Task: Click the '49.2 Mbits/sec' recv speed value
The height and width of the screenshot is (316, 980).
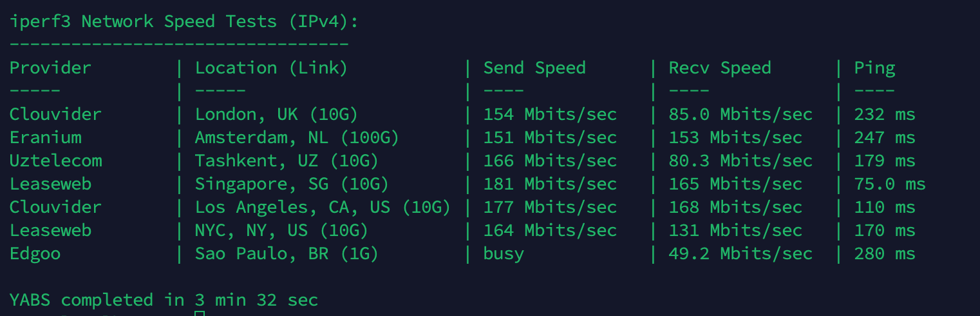Action: click(x=740, y=253)
